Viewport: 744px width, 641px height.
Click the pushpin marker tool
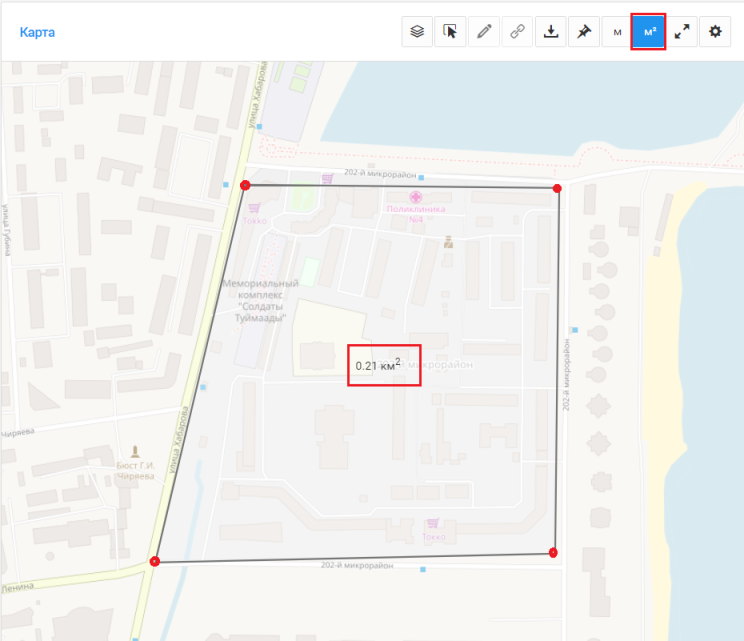583,32
